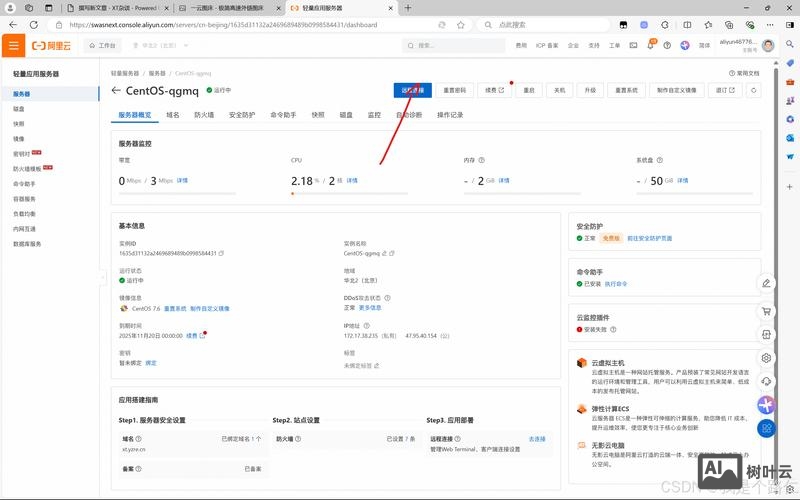
Task: Collapse the left sidebar with edge handle
Action: click(102, 277)
